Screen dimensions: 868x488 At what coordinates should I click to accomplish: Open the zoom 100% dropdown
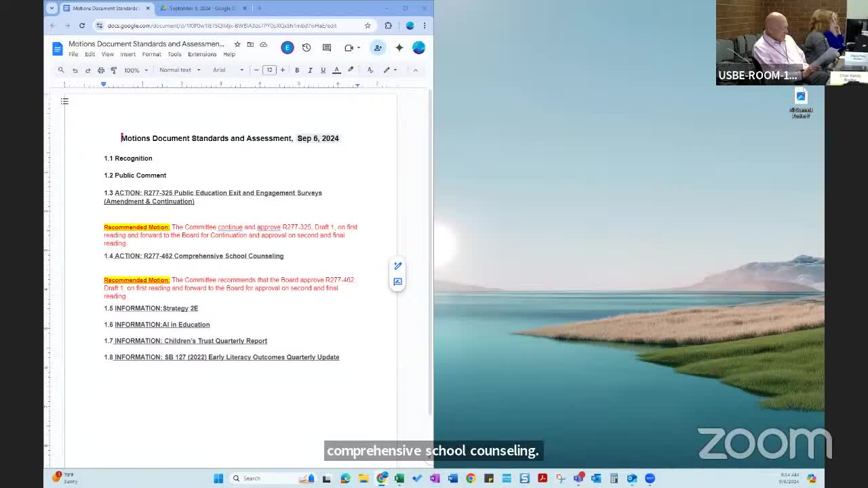tap(136, 70)
